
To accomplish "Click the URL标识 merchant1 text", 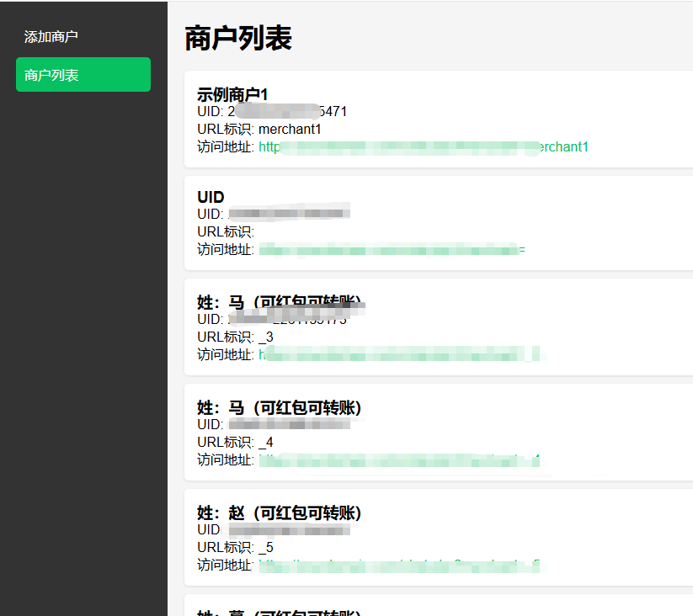I will (x=259, y=129).
